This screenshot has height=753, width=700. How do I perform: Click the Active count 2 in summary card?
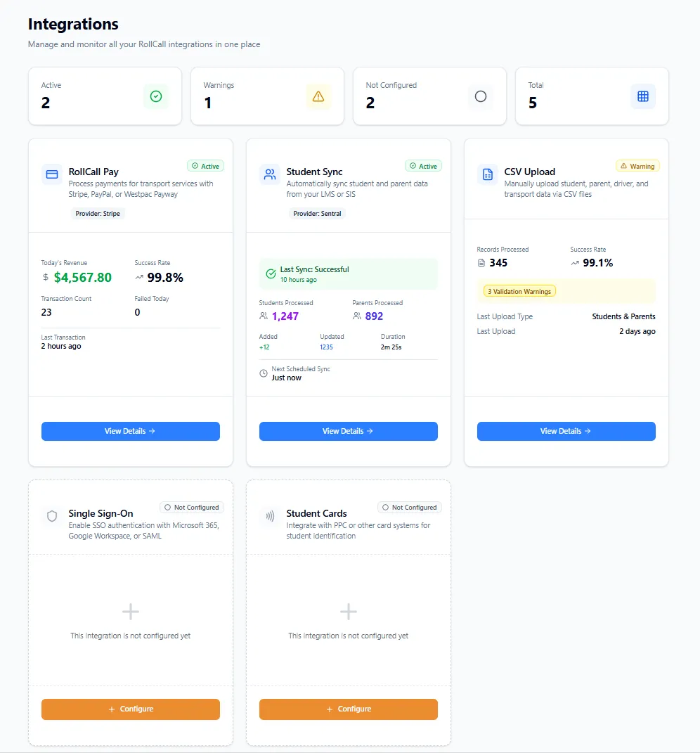pos(46,103)
